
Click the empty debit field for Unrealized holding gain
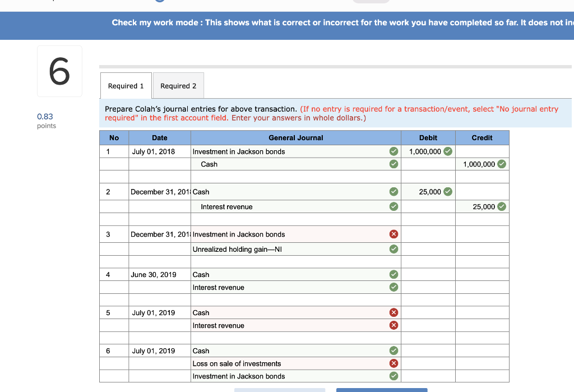[428, 249]
